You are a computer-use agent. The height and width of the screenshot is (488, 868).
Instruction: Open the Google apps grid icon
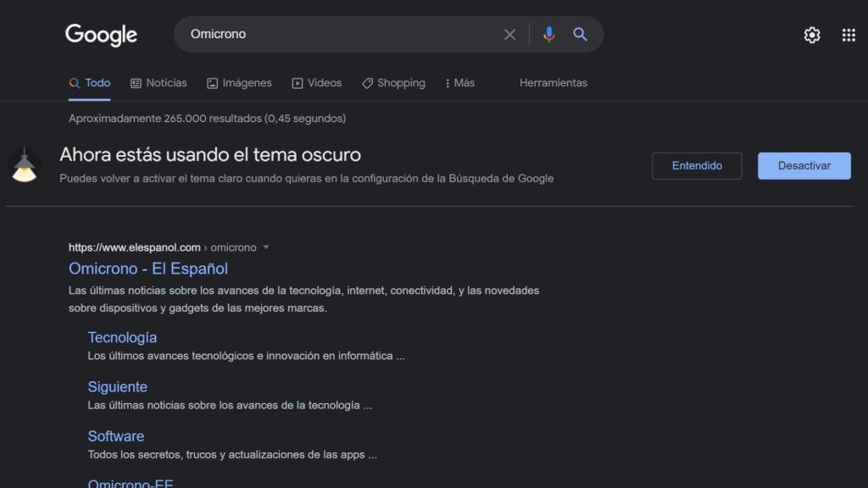click(x=847, y=35)
